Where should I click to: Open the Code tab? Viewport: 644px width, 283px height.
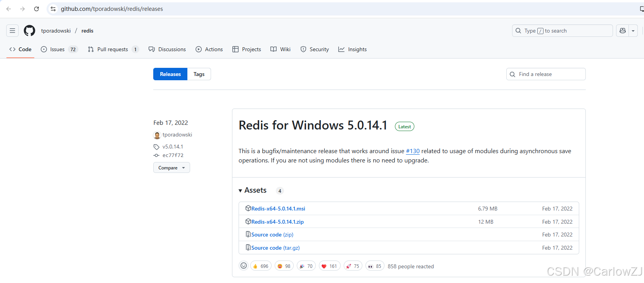tap(20, 49)
